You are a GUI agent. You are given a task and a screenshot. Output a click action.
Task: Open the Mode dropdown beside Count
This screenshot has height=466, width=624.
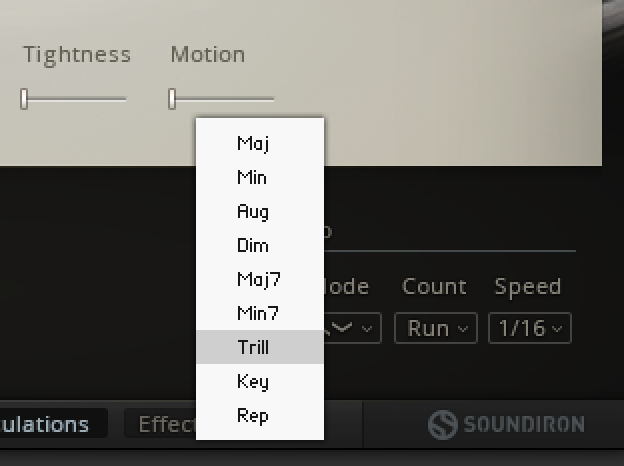(352, 328)
